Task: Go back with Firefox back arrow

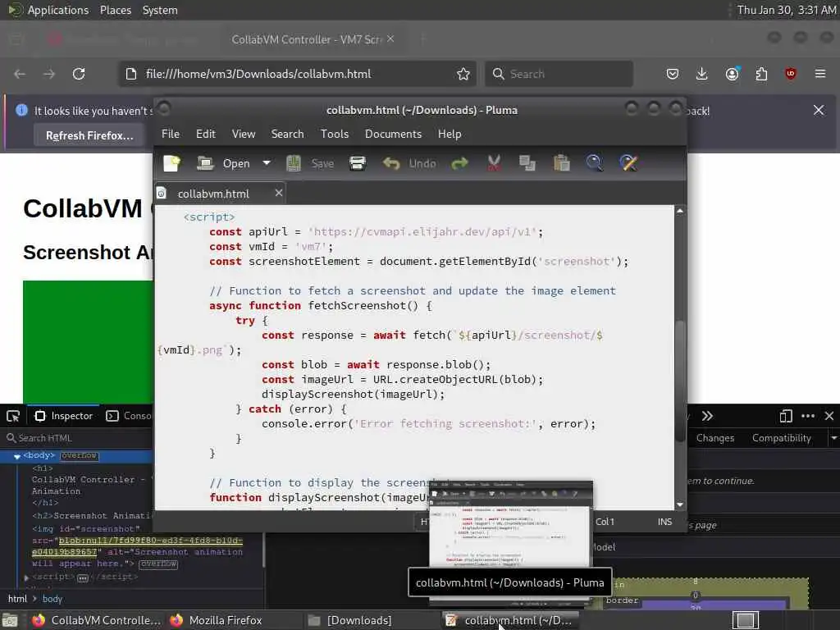Action: [x=20, y=74]
